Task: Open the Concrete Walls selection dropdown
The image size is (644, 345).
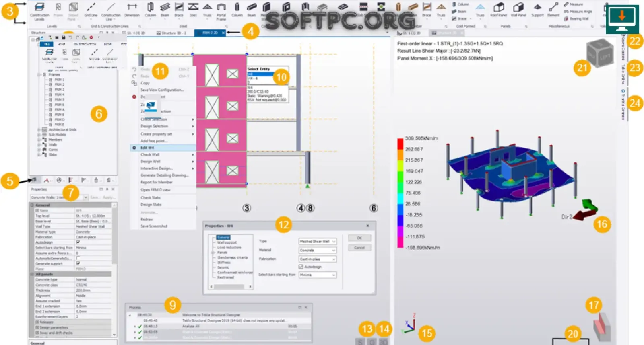Action: (x=85, y=197)
